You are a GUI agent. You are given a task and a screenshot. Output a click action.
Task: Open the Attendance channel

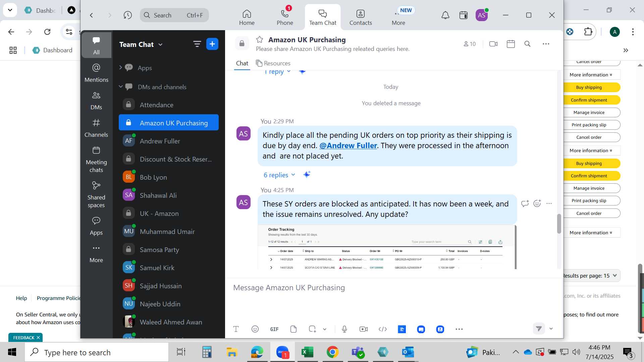(x=169, y=105)
